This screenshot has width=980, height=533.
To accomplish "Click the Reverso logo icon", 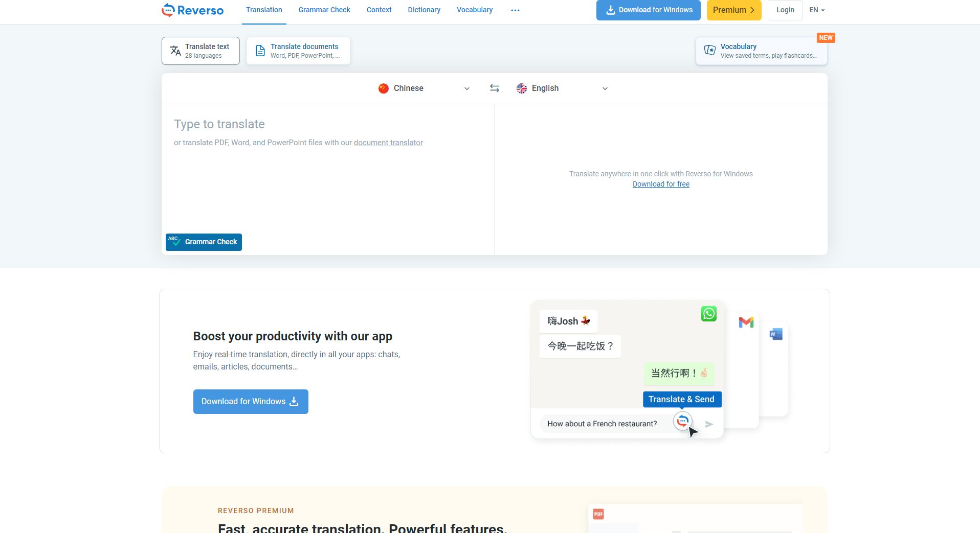I will tap(168, 10).
